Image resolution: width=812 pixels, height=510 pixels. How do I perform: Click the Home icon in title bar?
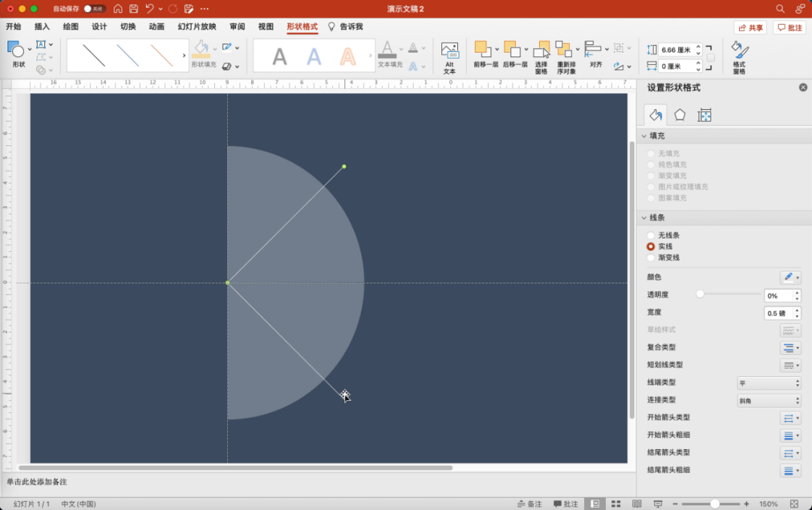[x=118, y=9]
